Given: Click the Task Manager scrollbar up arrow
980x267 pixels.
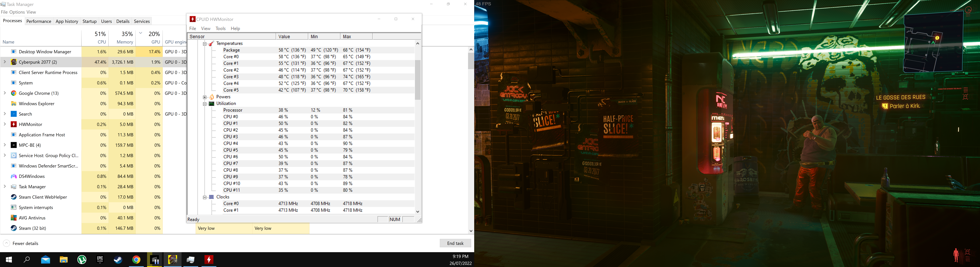Looking at the screenshot, I should (471, 50).
